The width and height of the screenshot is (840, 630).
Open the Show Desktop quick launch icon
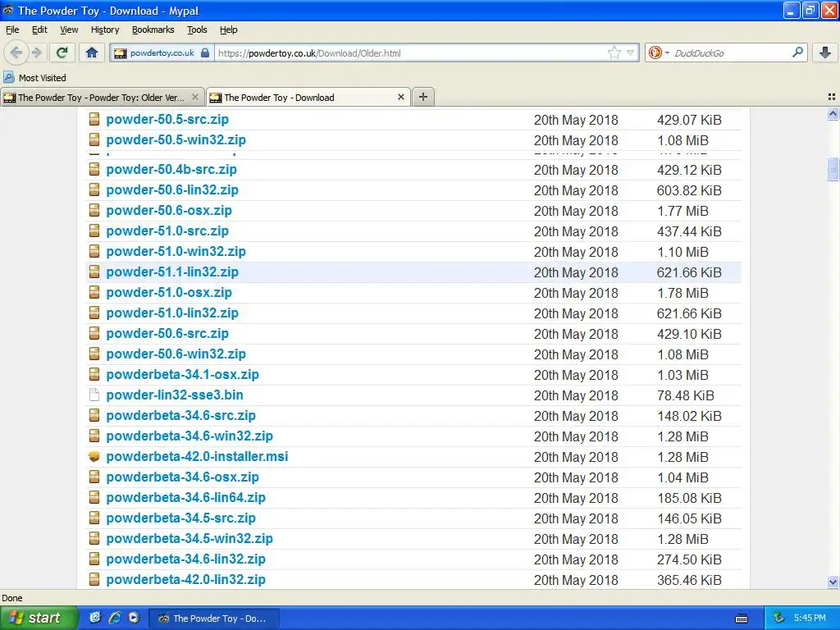pos(95,618)
